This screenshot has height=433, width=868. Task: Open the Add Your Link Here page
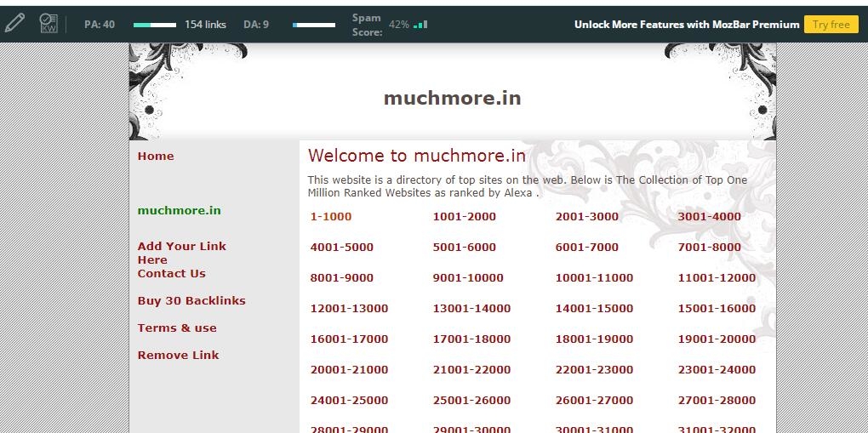pyautogui.click(x=181, y=253)
